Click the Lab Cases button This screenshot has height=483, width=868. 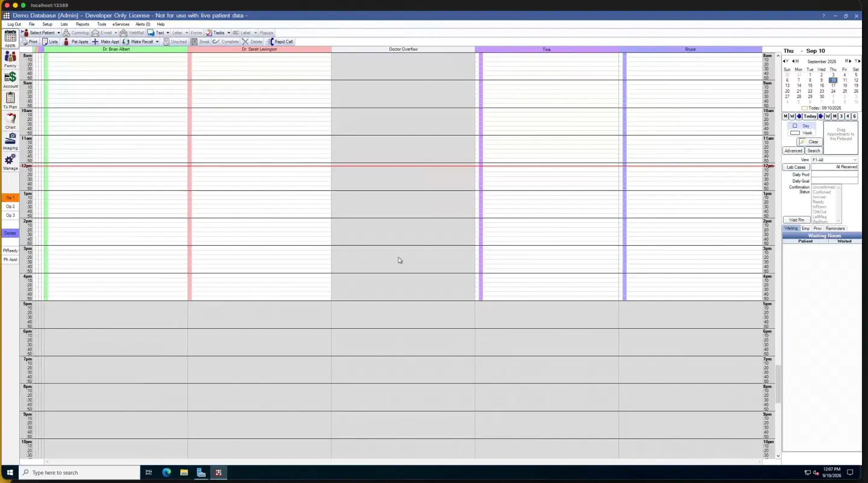(x=796, y=167)
